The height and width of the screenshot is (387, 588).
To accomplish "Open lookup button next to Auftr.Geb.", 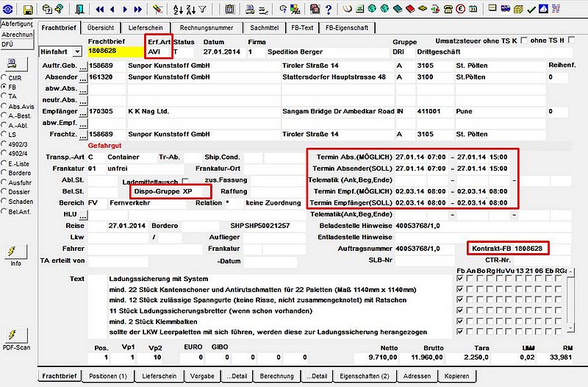I will pos(83,66).
